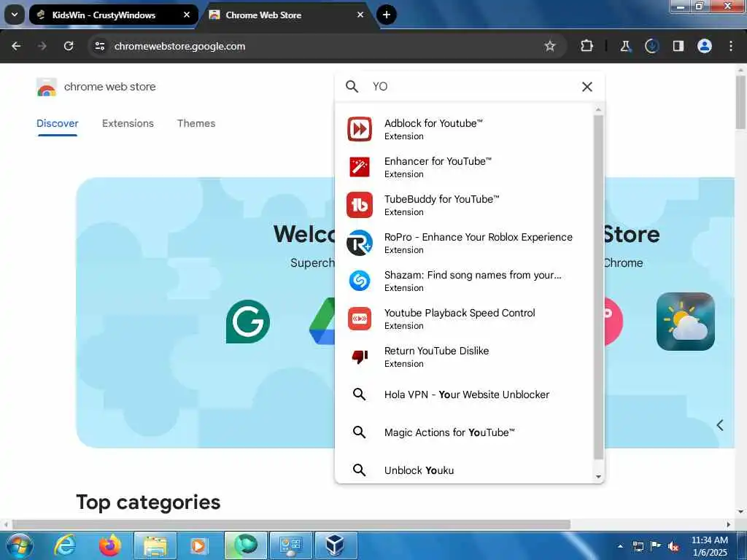Image resolution: width=747 pixels, height=560 pixels.
Task: Open the Extensions tab
Action: click(x=128, y=123)
